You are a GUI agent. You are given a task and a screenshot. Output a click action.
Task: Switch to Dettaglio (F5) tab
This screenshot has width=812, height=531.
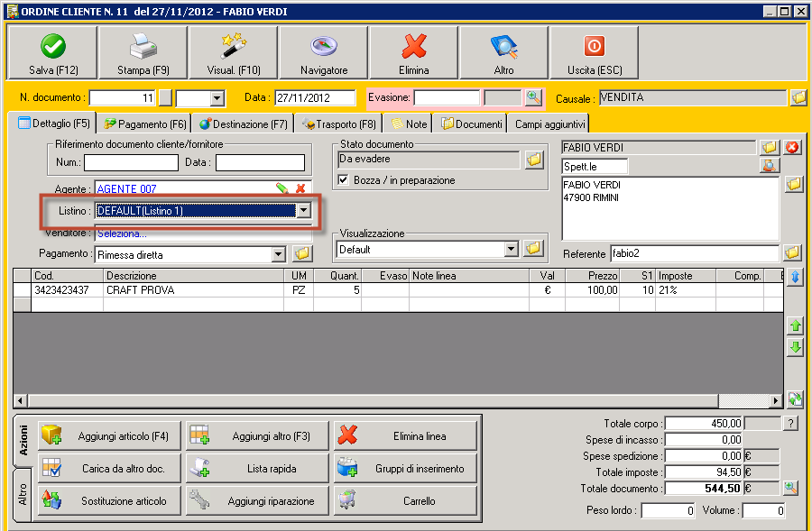tap(53, 124)
